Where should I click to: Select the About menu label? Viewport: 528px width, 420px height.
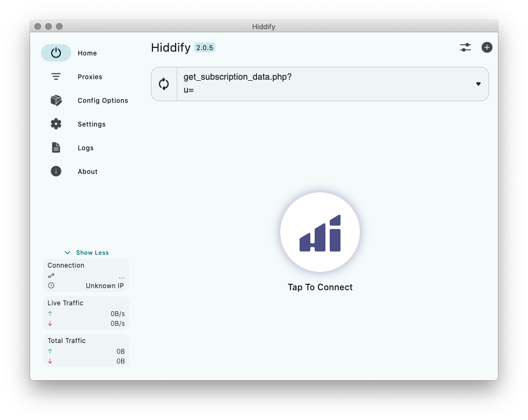point(87,172)
